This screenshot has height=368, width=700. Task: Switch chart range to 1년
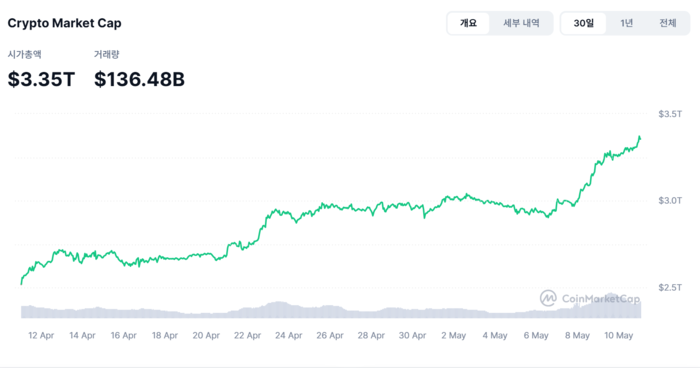click(626, 23)
